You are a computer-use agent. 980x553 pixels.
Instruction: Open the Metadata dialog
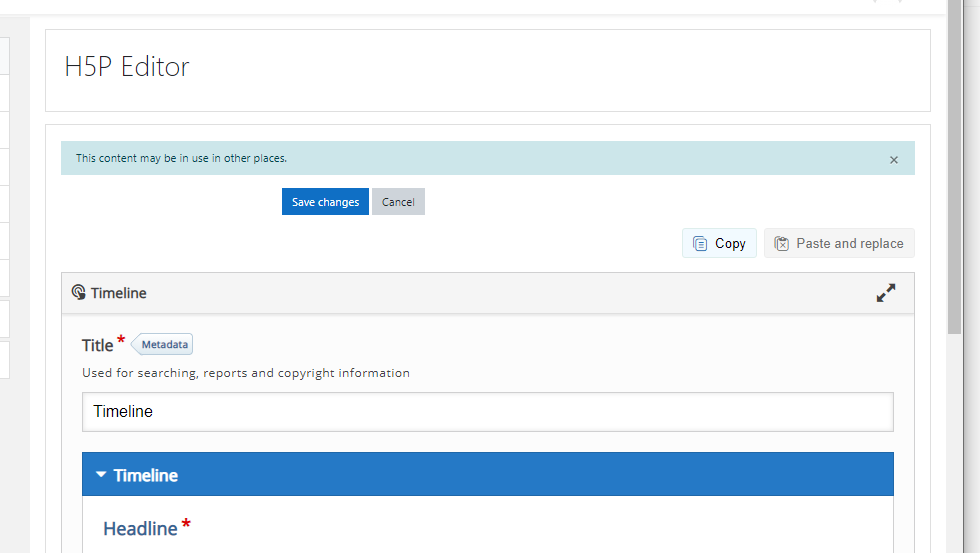pos(162,344)
